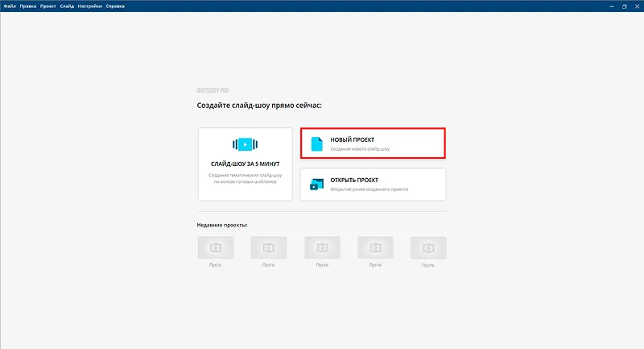
Task: Select the first empty recent project thumbnail
Action: (x=216, y=247)
